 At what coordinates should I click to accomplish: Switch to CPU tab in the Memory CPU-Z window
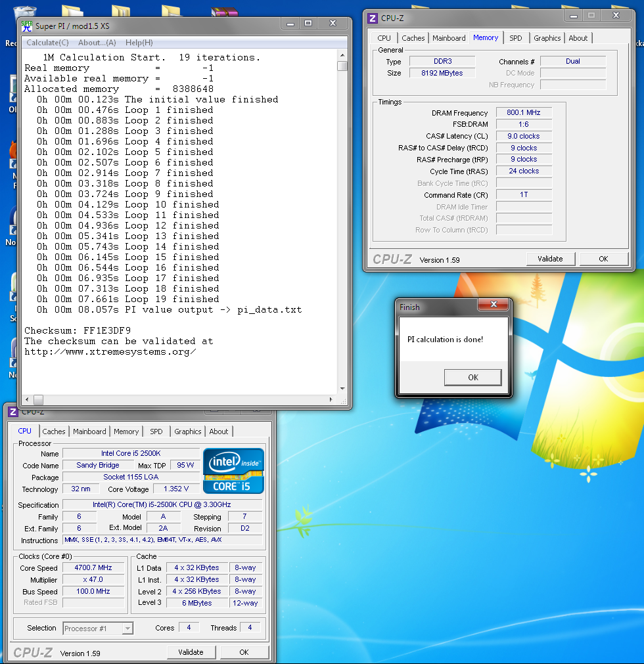point(384,38)
